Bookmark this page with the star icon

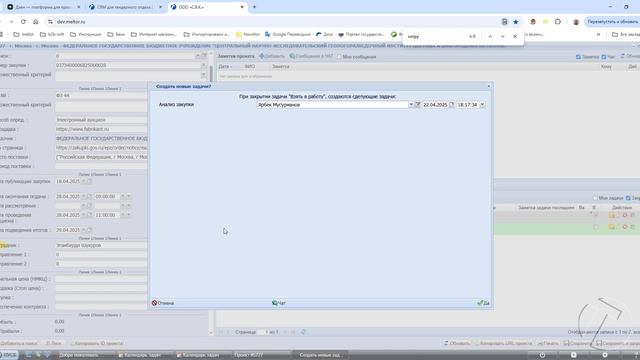516,22
